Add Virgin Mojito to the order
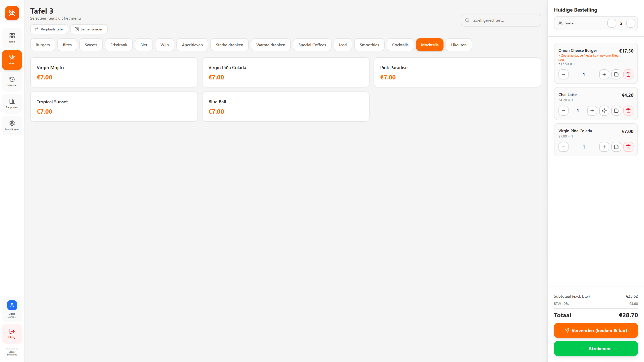 tap(114, 72)
